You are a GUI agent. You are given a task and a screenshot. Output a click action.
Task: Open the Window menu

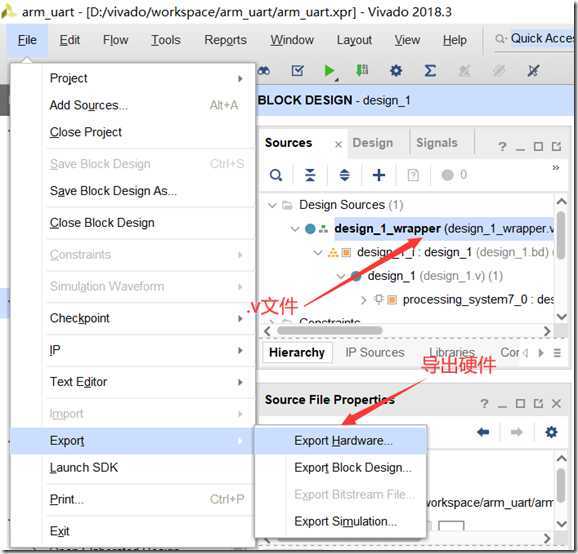(x=292, y=40)
